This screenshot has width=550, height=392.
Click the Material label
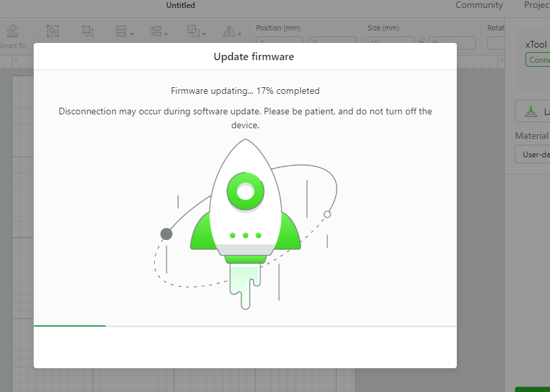(531, 136)
